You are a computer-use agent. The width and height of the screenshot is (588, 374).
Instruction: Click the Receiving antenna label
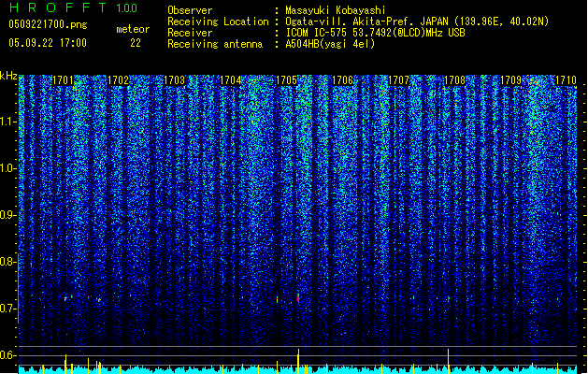[215, 44]
